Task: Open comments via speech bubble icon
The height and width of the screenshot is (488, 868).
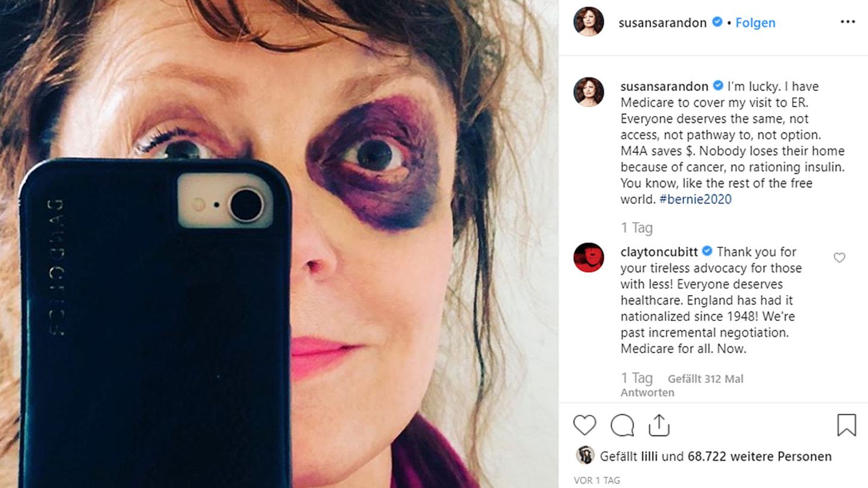Action: (622, 425)
